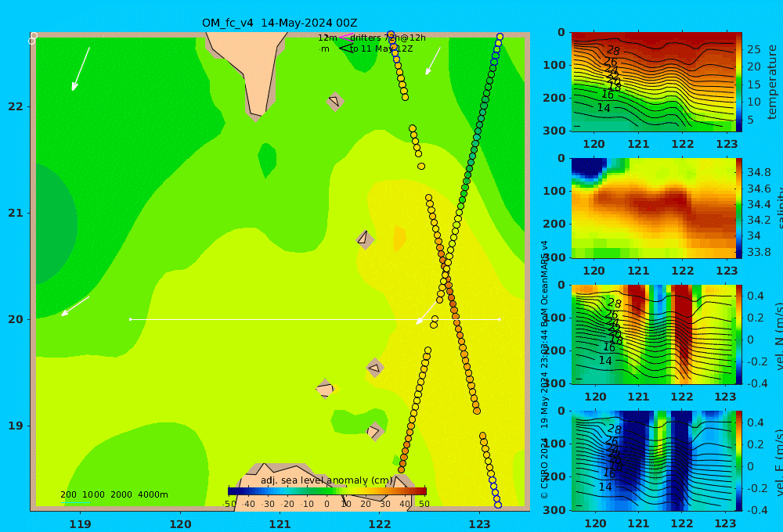
Task: Click the 'salinity' colorbar label
Action: 778,208
